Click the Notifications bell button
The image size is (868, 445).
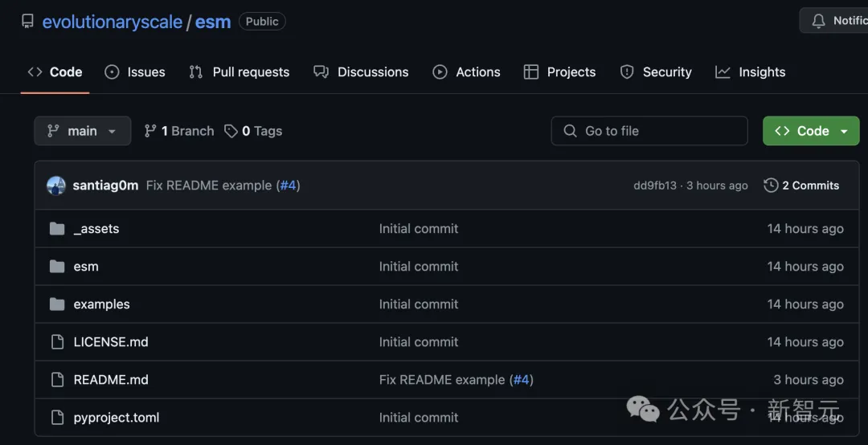(x=833, y=20)
